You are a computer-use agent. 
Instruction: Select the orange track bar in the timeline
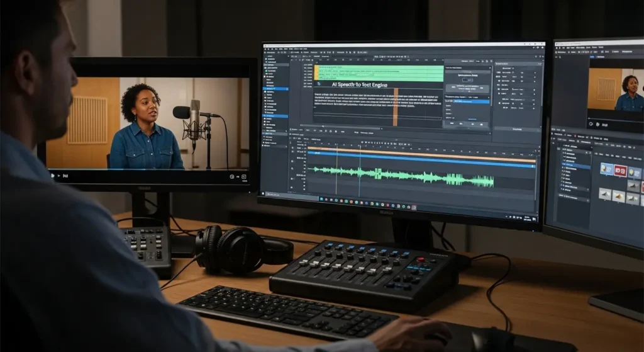point(421,154)
